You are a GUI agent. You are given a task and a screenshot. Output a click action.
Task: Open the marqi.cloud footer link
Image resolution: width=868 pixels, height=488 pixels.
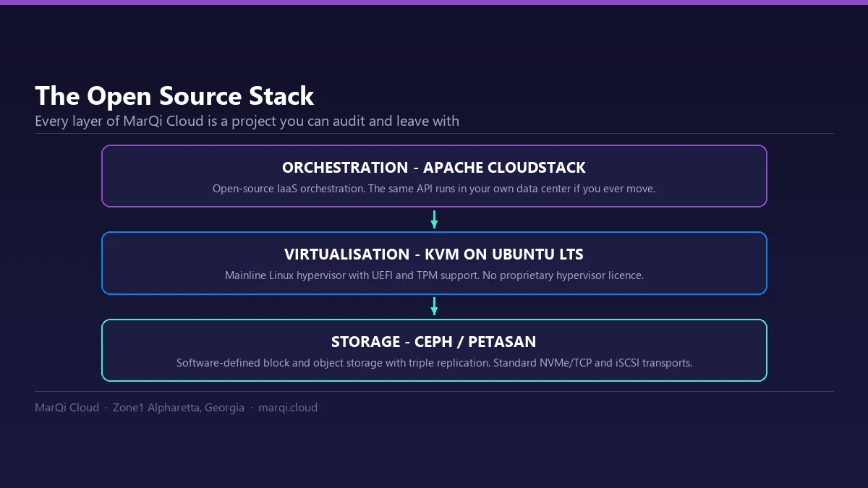(x=288, y=408)
